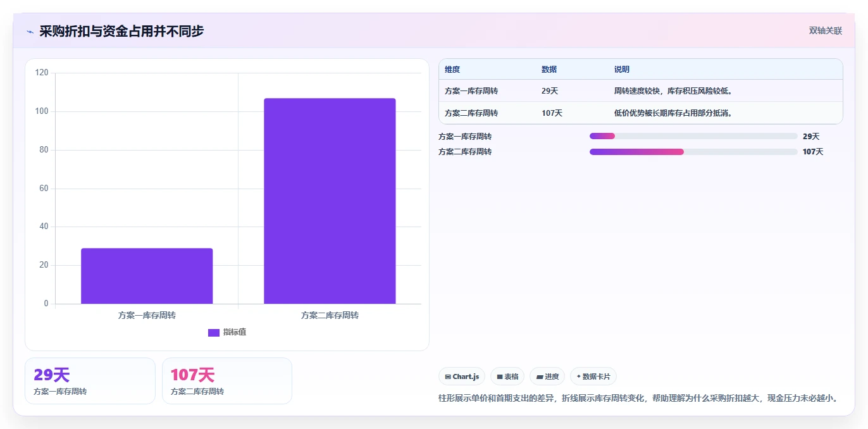Click the 方案二库存周转 bar in the chart
The height and width of the screenshot is (429, 868).
(x=330, y=201)
